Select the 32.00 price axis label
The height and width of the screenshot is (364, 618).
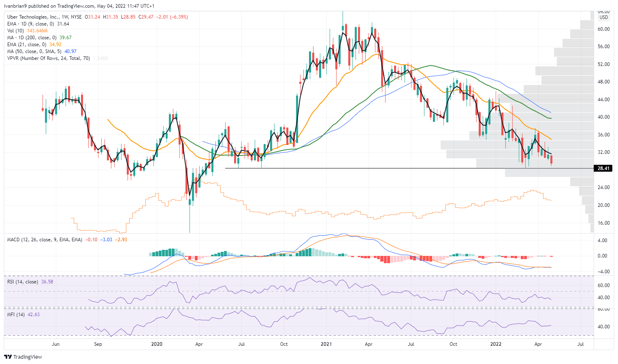pyautogui.click(x=604, y=152)
